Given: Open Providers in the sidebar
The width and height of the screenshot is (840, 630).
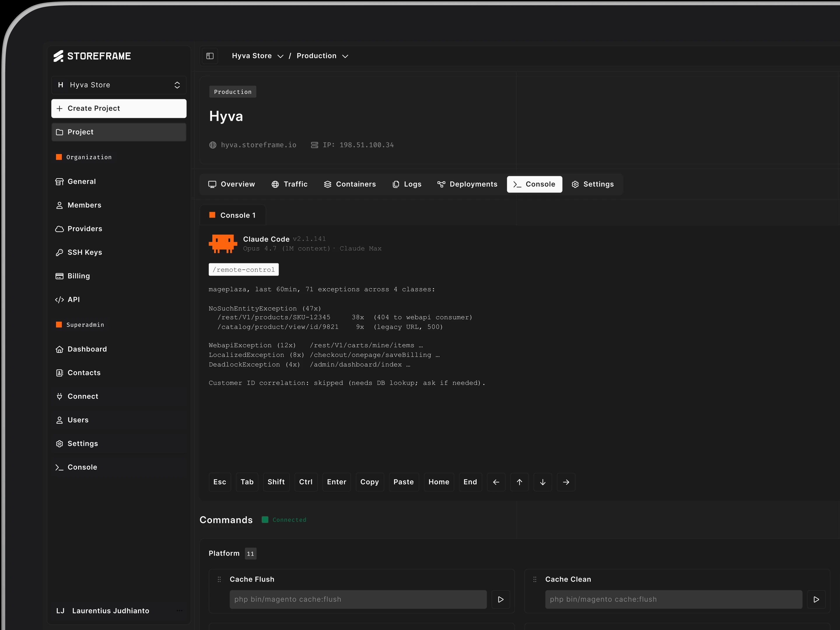Looking at the screenshot, I should click(x=119, y=229).
